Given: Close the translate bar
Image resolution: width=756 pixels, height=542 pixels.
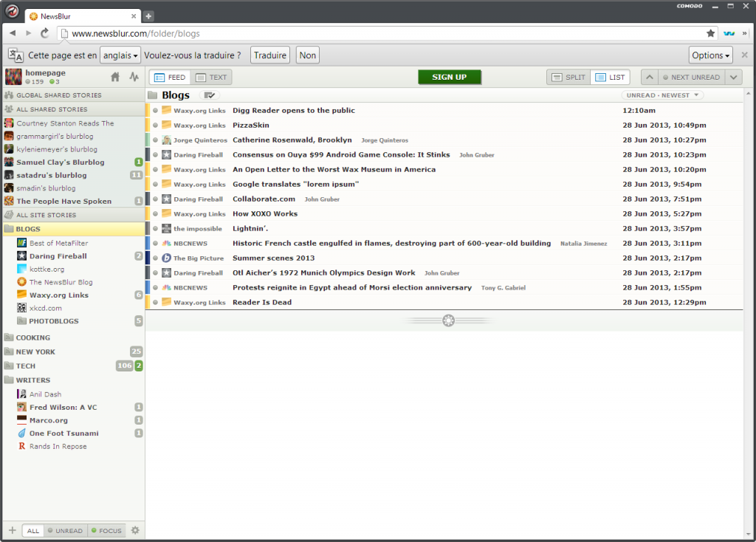Looking at the screenshot, I should point(744,55).
